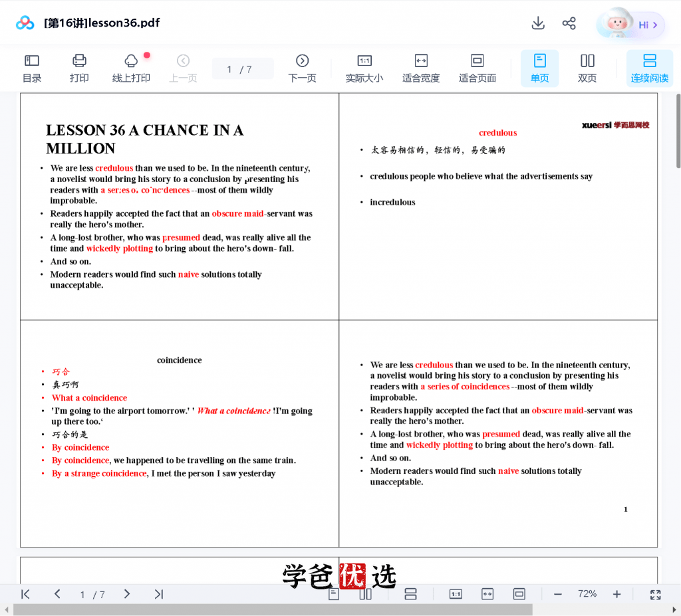Viewport: 681px width, 616px height.
Task: Go to next page in bottom bar
Action: 127,594
